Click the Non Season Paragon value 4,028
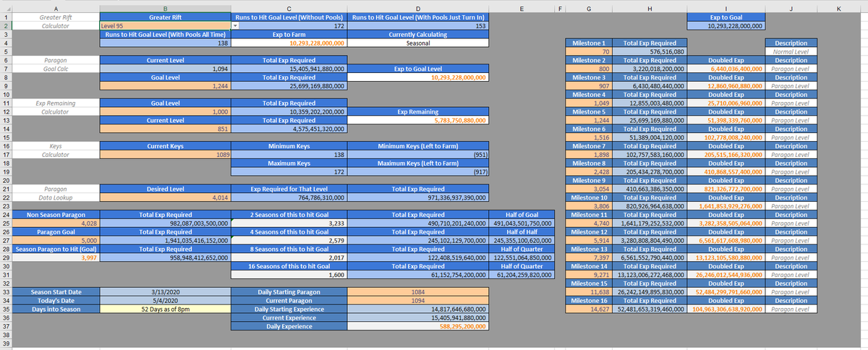This screenshot has width=868, height=350. pyautogui.click(x=57, y=223)
